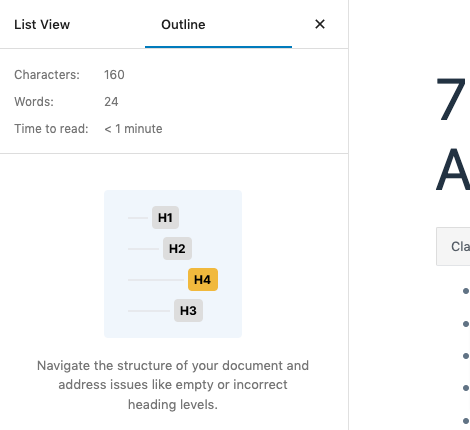
Task: Select the Outline tab
Action: click(183, 24)
